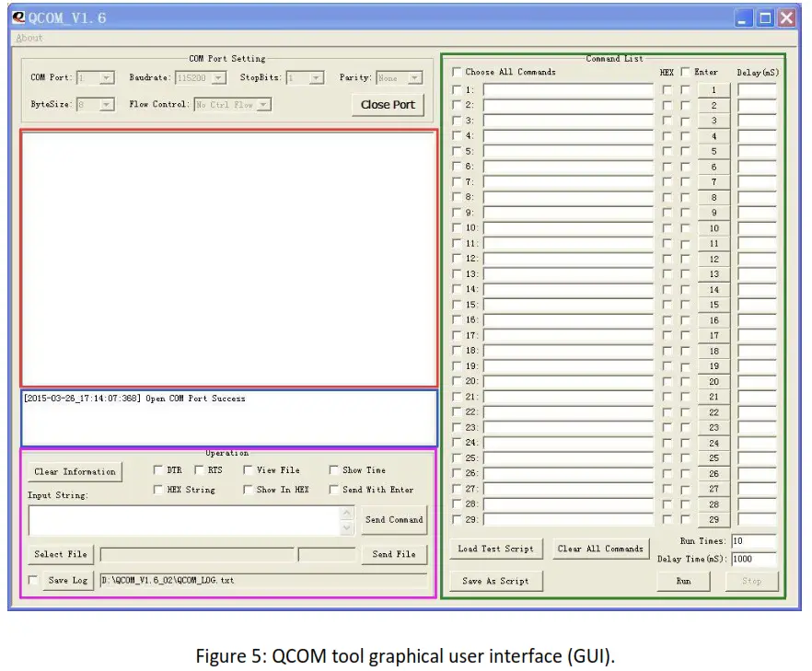Viewport: 812px width, 671px height.
Task: Click the Run button
Action: (683, 581)
